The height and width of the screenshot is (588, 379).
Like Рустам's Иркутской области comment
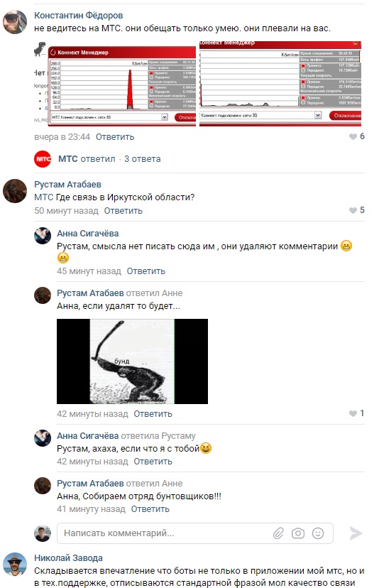point(353,210)
